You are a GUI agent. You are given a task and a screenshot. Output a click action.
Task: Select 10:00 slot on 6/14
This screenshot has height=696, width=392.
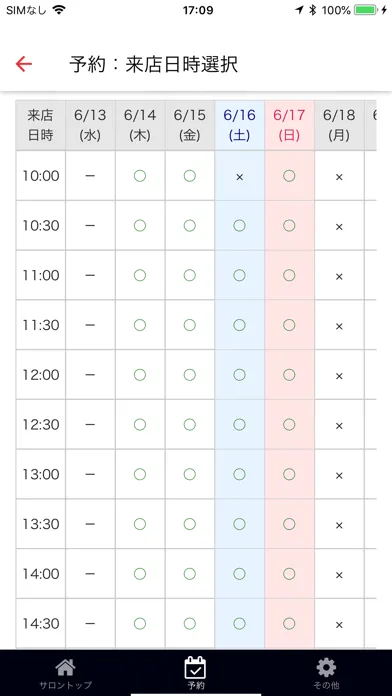pos(140,176)
